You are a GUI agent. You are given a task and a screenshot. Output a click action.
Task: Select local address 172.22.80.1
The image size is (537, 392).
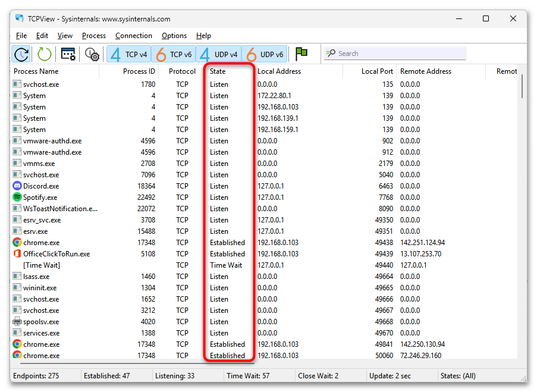click(x=274, y=96)
